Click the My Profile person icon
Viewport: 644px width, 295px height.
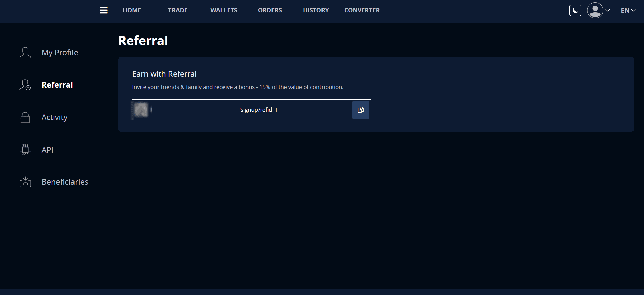[25, 53]
